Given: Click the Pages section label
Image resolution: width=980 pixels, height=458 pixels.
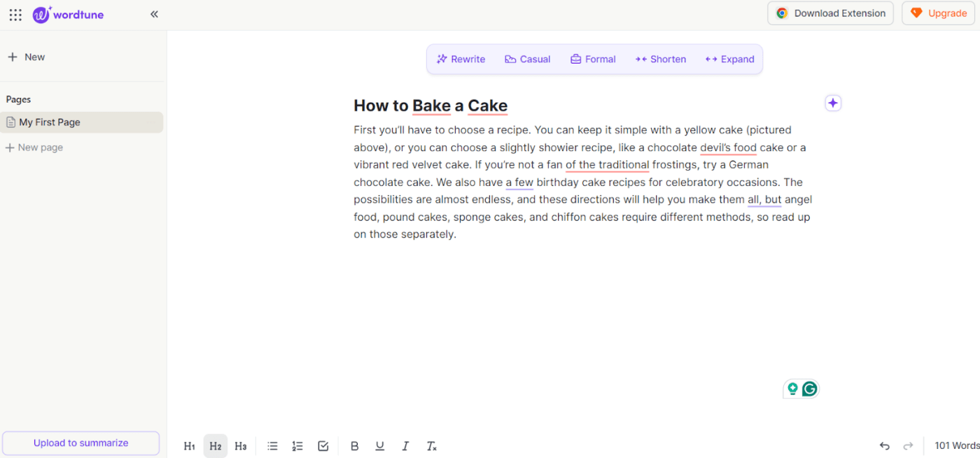Looking at the screenshot, I should coord(19,99).
